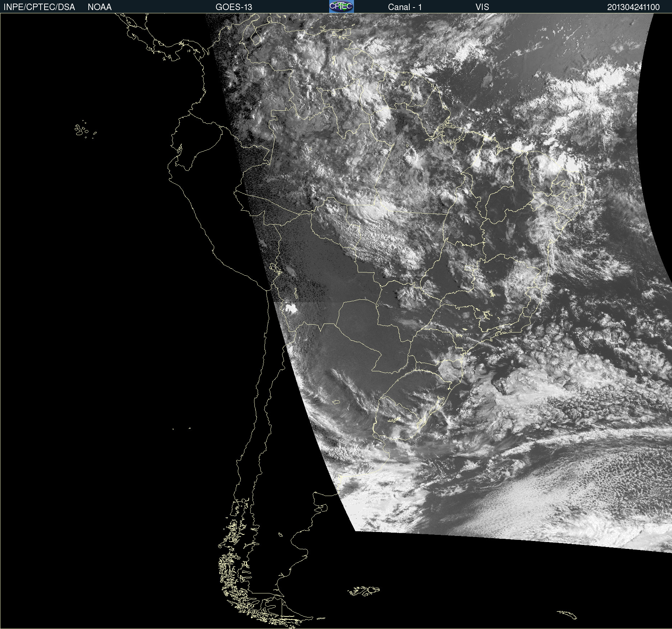Click the Canal - 1 label

coord(405,7)
